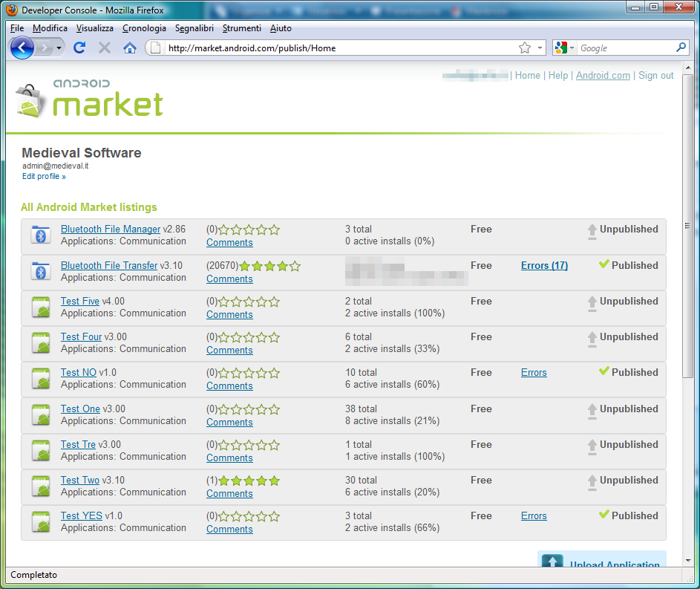The image size is (700, 589).
Task: Click green check icon for Test YES
Action: point(604,515)
